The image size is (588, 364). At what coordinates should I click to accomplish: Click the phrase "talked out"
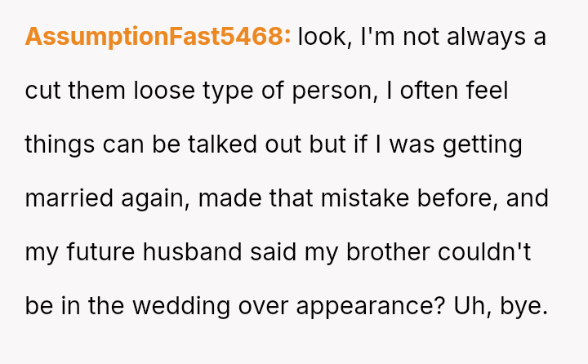[236, 144]
